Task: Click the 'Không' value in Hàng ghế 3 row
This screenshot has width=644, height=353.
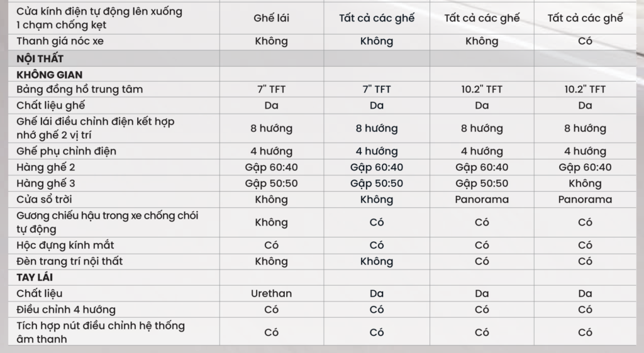Action: pyautogui.click(x=585, y=183)
